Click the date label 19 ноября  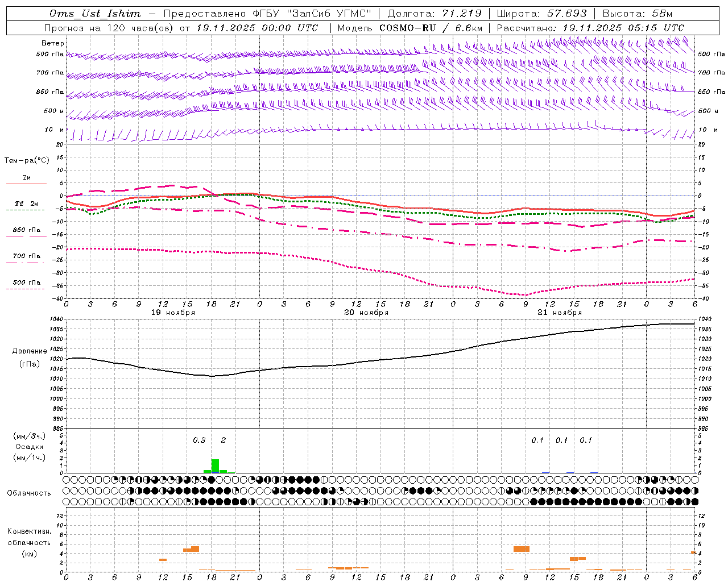173,313
